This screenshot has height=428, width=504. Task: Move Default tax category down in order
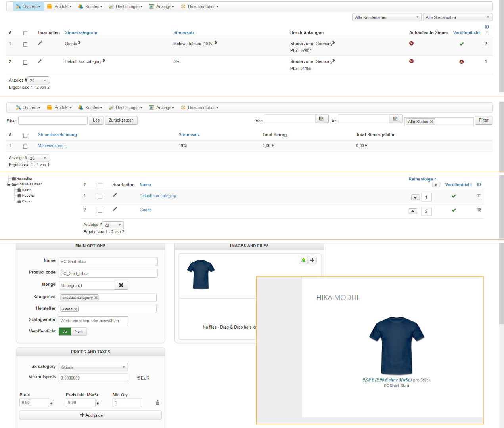click(x=415, y=197)
